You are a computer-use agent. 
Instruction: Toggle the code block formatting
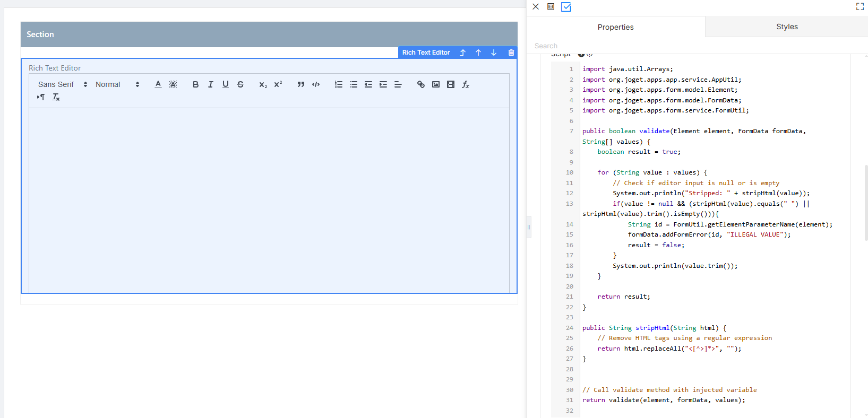(316, 84)
